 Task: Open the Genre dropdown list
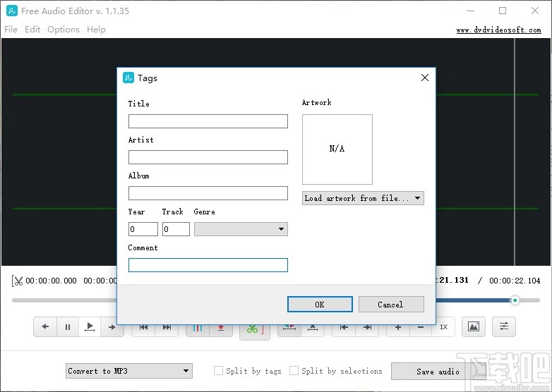click(241, 229)
